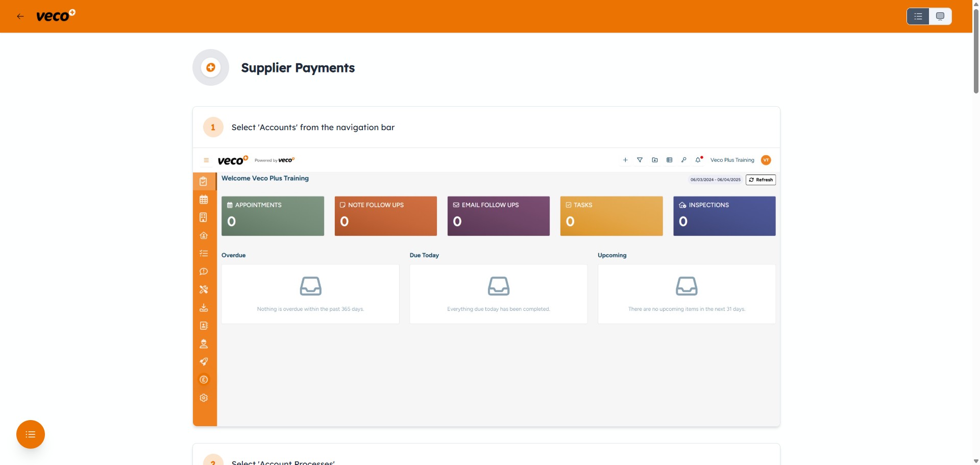Click the inbox tray icon in the Overdue panel
Viewport: 980px width, 465px height.
(310, 286)
